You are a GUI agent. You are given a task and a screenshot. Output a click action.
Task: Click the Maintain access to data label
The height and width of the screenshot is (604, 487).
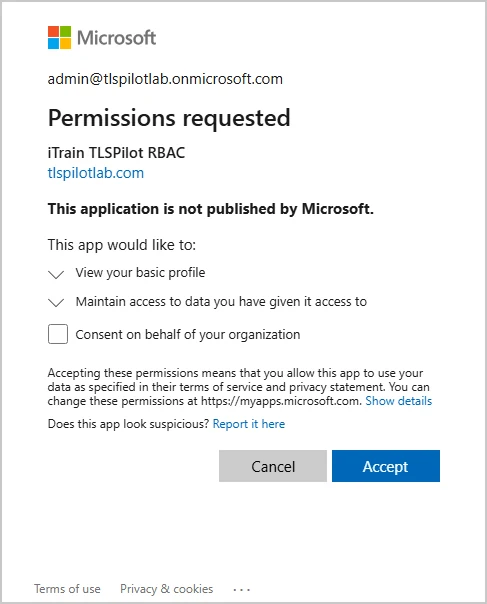pos(221,302)
